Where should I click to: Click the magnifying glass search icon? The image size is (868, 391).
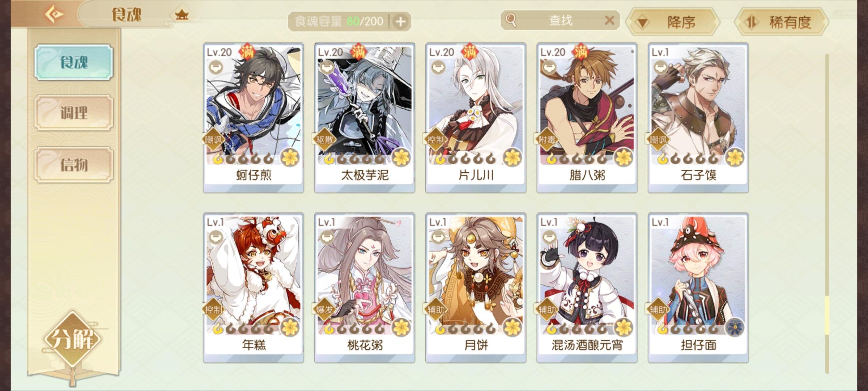coord(511,20)
